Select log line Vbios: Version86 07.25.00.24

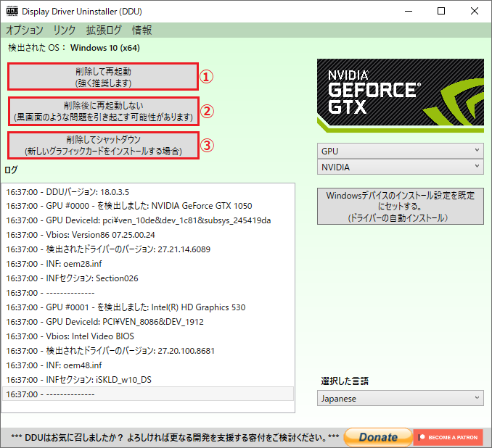coord(148,235)
